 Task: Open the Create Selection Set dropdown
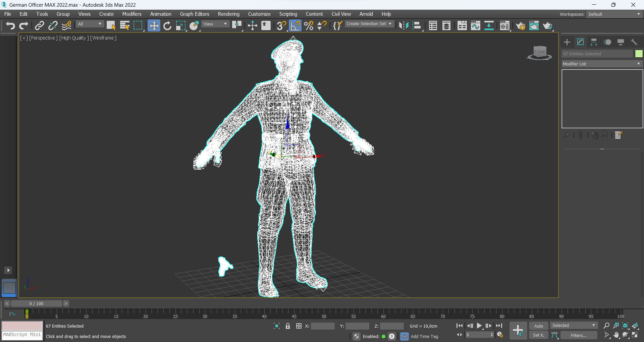(369, 24)
